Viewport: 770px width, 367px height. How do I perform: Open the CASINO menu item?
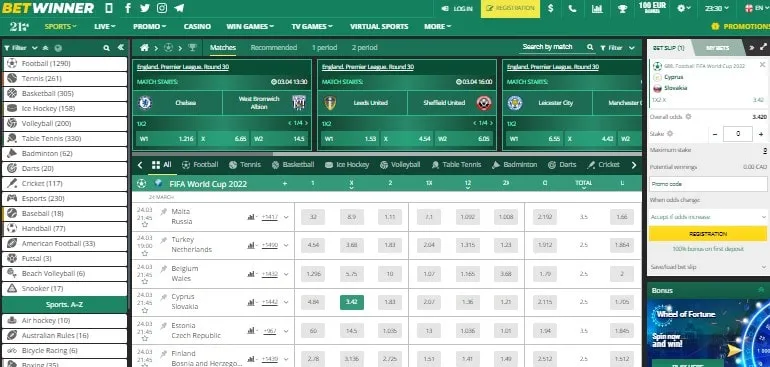click(197, 27)
